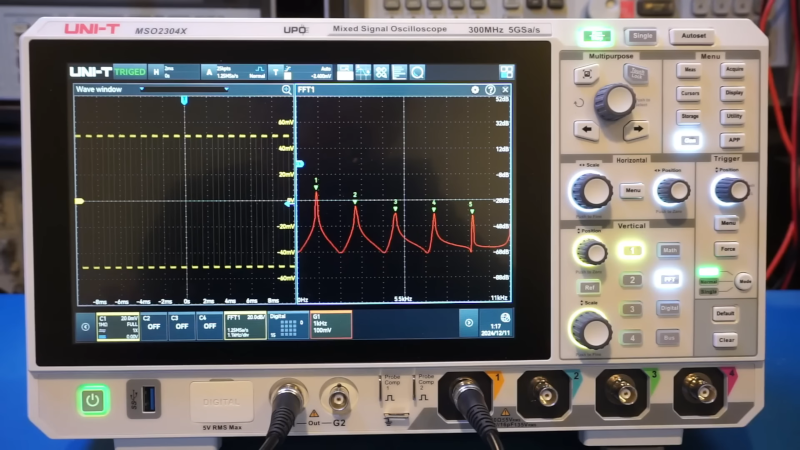Screen dimensions: 800x450
Task: Tap the scroll-left arrow in channel bar
Action: point(84,322)
